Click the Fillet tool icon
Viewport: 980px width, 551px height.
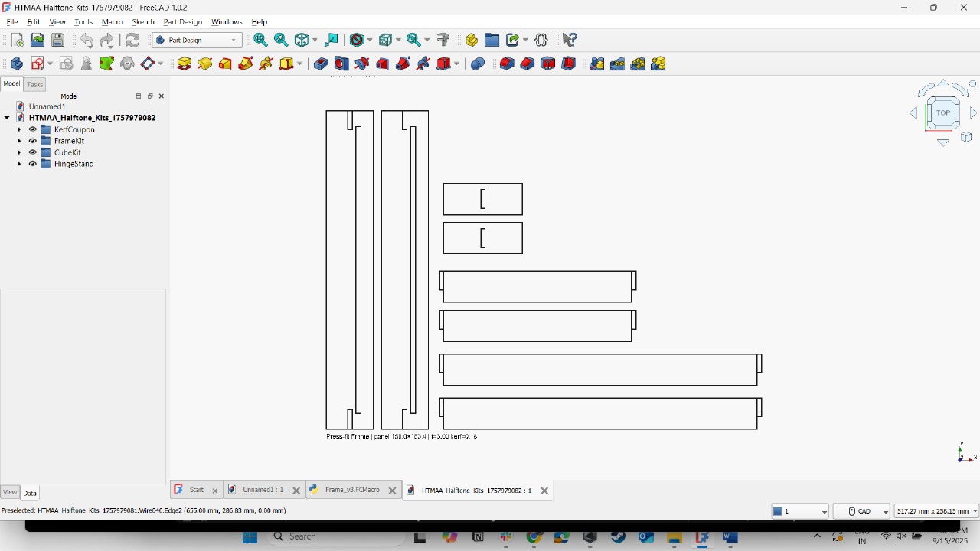pyautogui.click(x=507, y=64)
